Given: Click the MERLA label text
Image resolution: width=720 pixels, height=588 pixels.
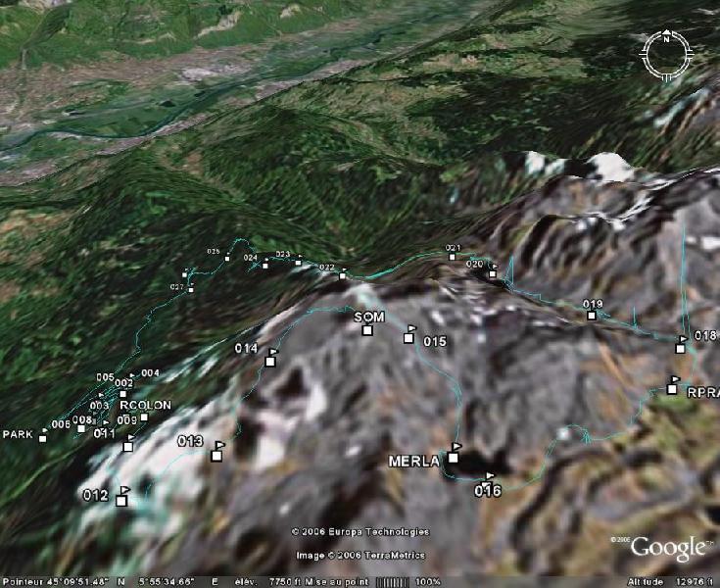Looking at the screenshot, I should point(413,462).
